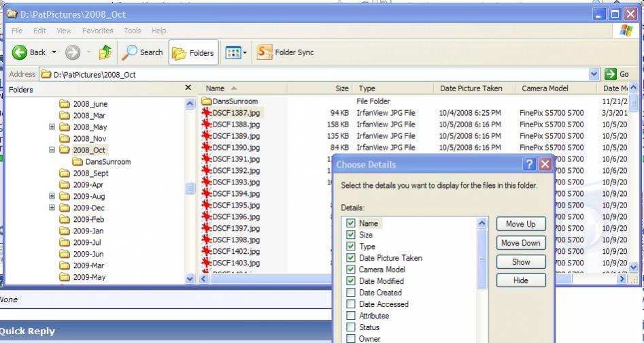Viewport: 644px width, 343px height.
Task: Open the Tools menu
Action: [132, 31]
